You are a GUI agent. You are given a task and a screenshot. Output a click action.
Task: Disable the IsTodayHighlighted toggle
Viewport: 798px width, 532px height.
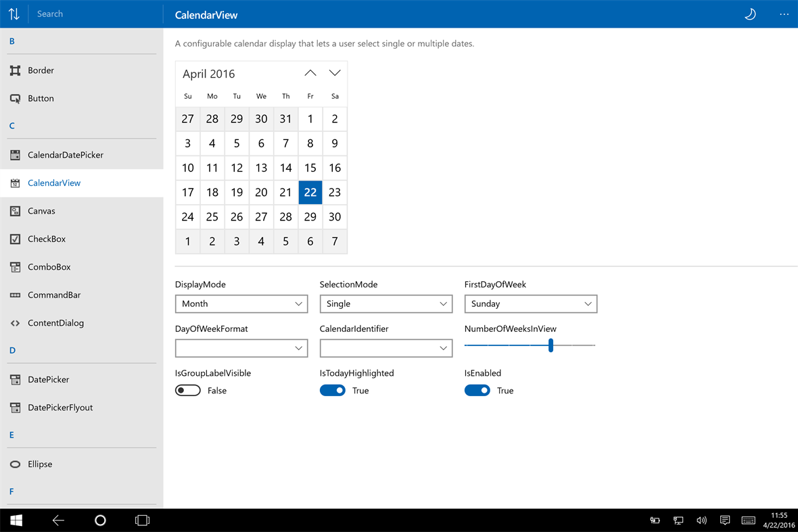tap(332, 390)
